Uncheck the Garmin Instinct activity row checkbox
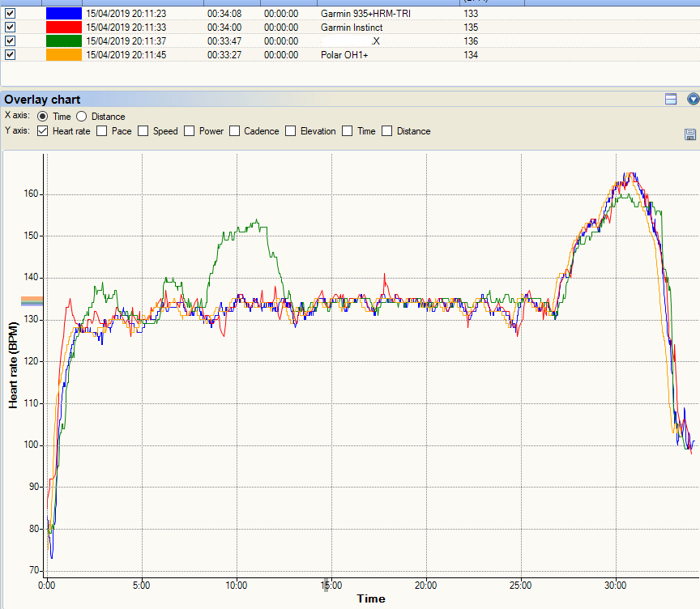Image resolution: width=700 pixels, height=609 pixels. 10,28
